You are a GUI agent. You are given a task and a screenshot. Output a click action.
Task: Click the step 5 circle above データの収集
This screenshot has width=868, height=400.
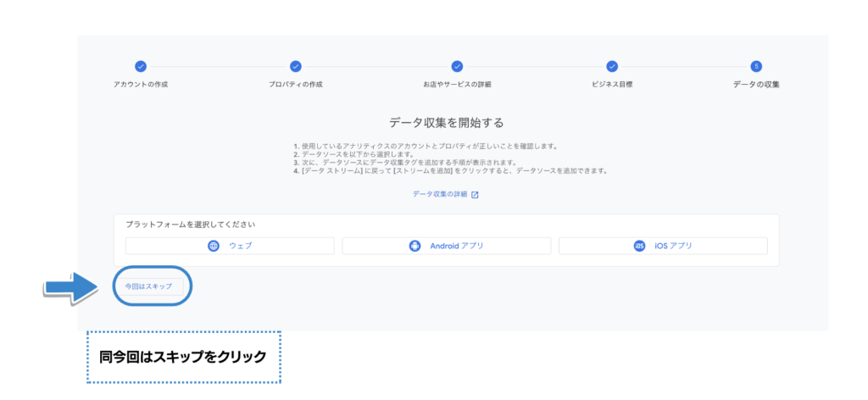(x=756, y=66)
